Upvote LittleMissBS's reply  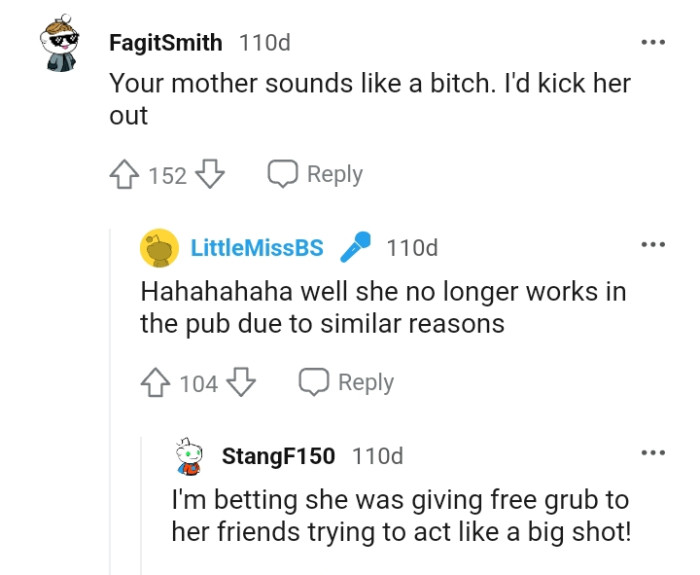[155, 383]
